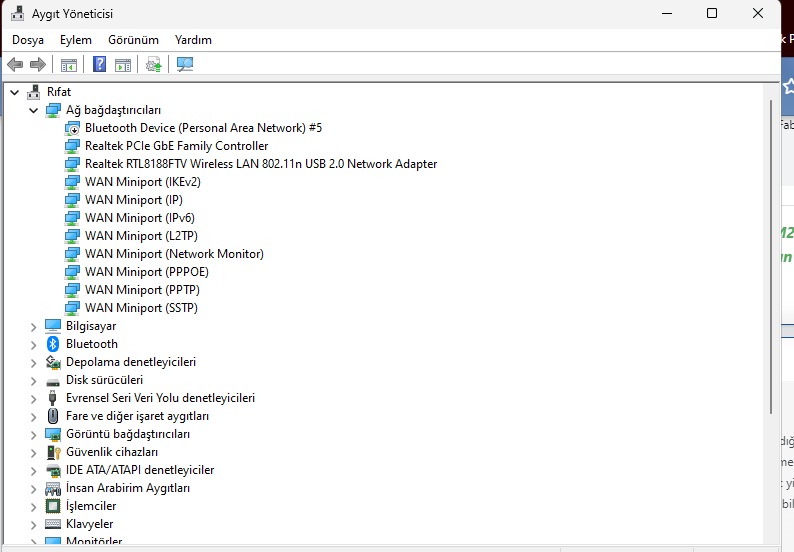Open the Görünüm menu
This screenshot has height=552, width=794.
point(133,40)
